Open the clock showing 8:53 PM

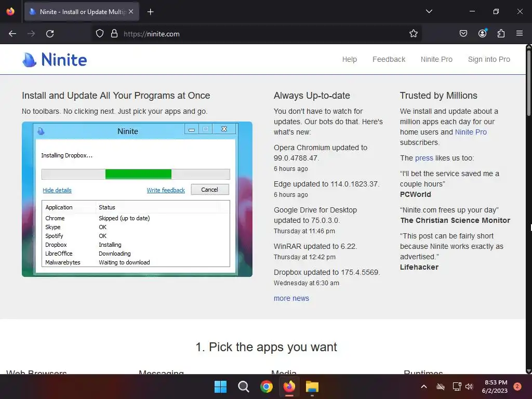point(495,387)
